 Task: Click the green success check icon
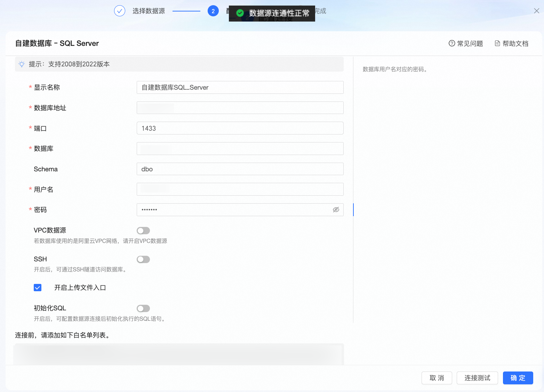click(240, 13)
